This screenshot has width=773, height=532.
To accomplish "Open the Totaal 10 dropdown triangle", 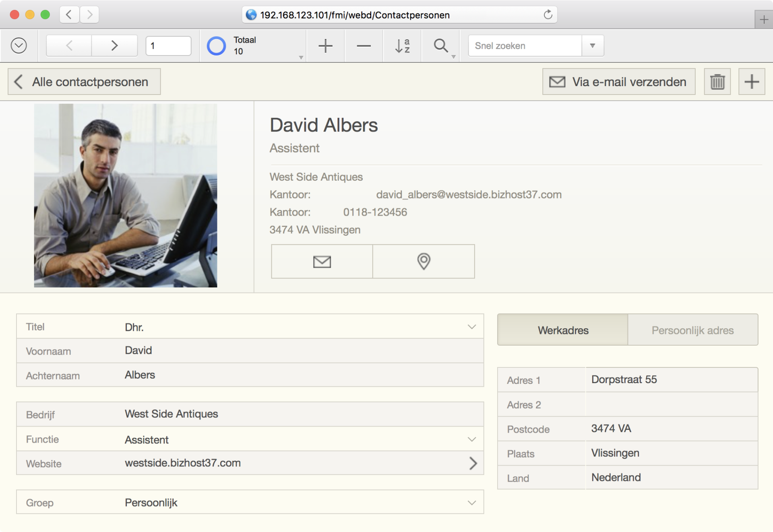I will point(301,58).
